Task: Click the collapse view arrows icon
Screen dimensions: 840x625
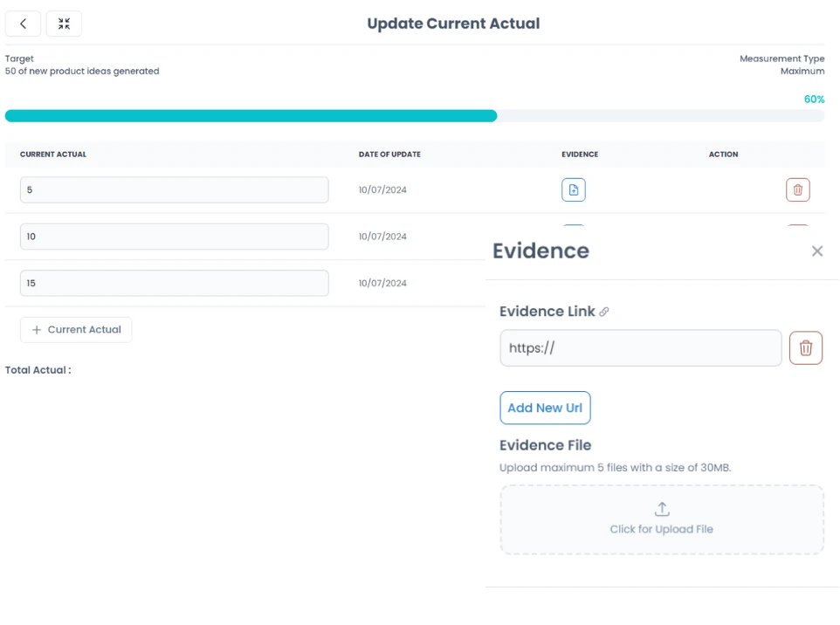Action: point(64,24)
